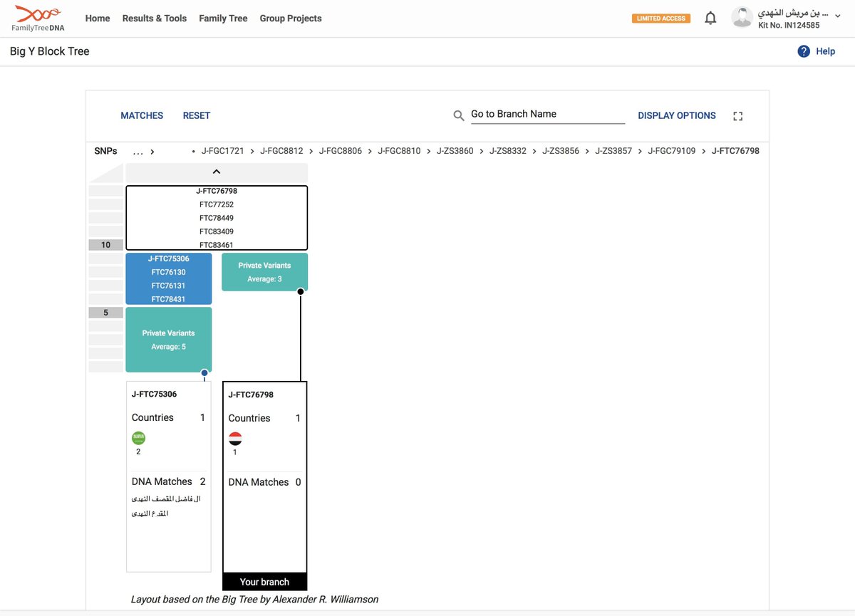
Task: Open Group Projects menu
Action: pyautogui.click(x=291, y=19)
